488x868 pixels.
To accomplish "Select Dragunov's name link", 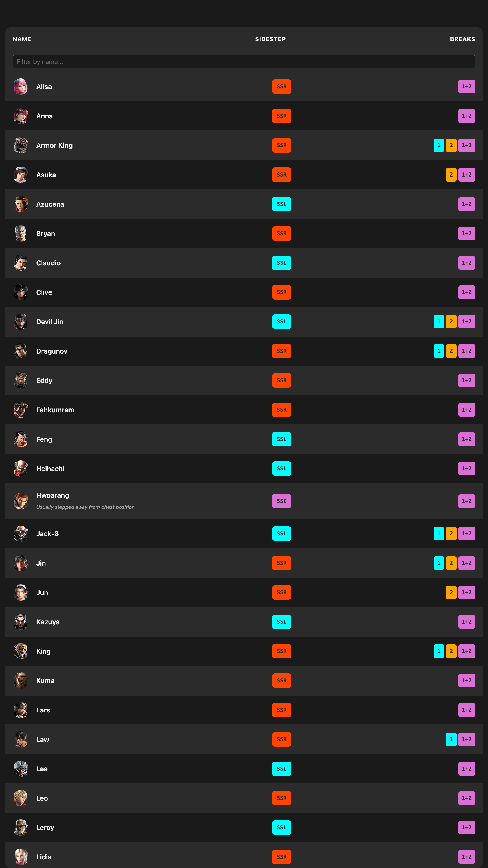I will click(52, 351).
